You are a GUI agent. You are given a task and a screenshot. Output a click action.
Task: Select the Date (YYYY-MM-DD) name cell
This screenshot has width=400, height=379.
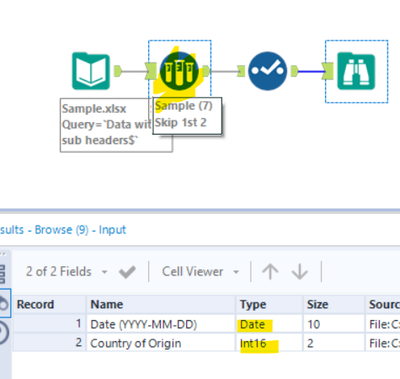click(x=161, y=324)
